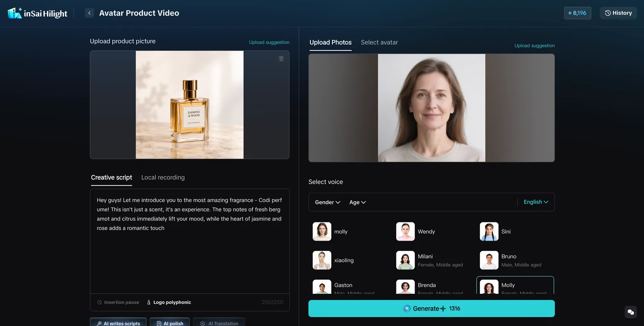Click the Avatar Product Video title

click(139, 13)
